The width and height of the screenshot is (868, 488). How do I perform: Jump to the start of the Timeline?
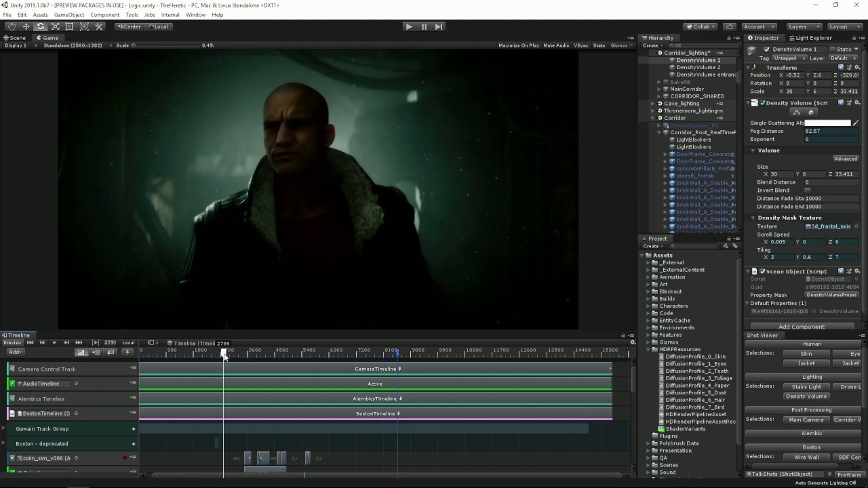tap(30, 342)
